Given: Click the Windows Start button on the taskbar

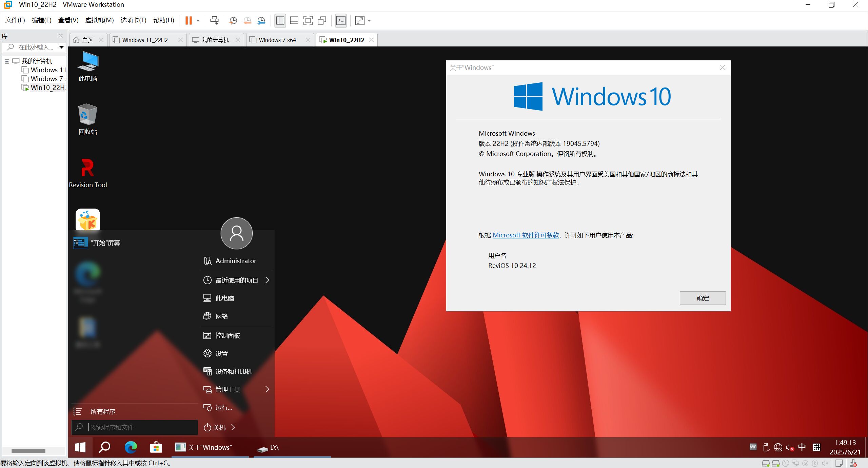Looking at the screenshot, I should 80,447.
